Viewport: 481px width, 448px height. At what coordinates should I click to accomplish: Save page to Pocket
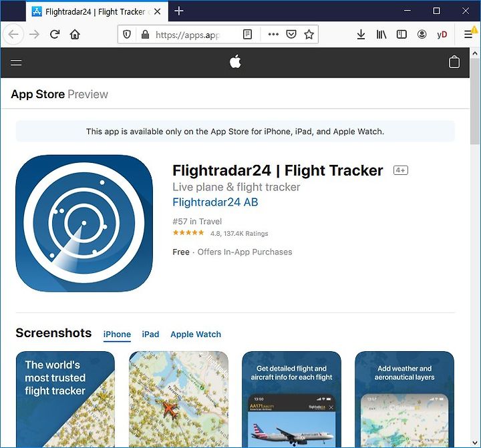coord(291,34)
